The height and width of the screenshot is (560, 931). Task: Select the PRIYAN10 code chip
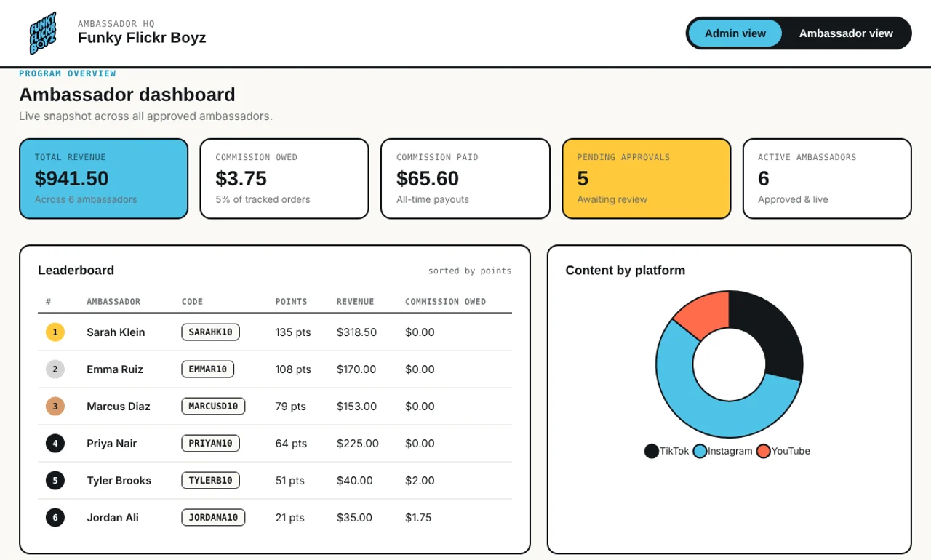tap(210, 444)
